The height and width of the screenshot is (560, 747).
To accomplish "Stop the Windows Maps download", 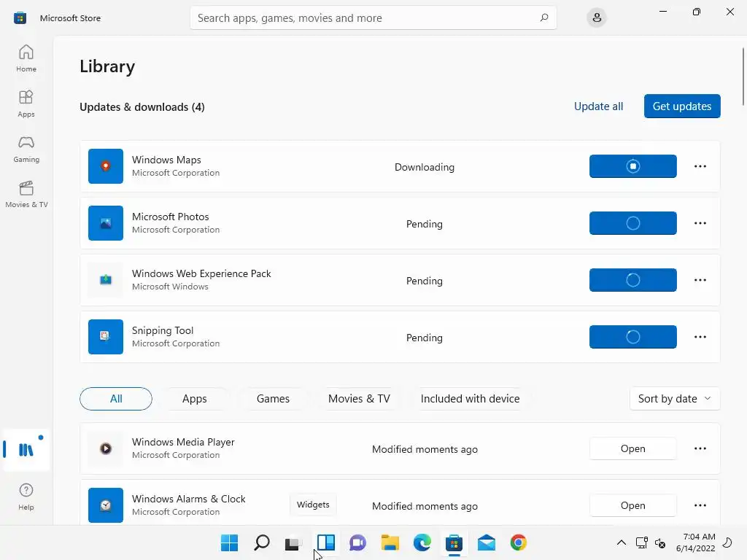I will pyautogui.click(x=632, y=166).
